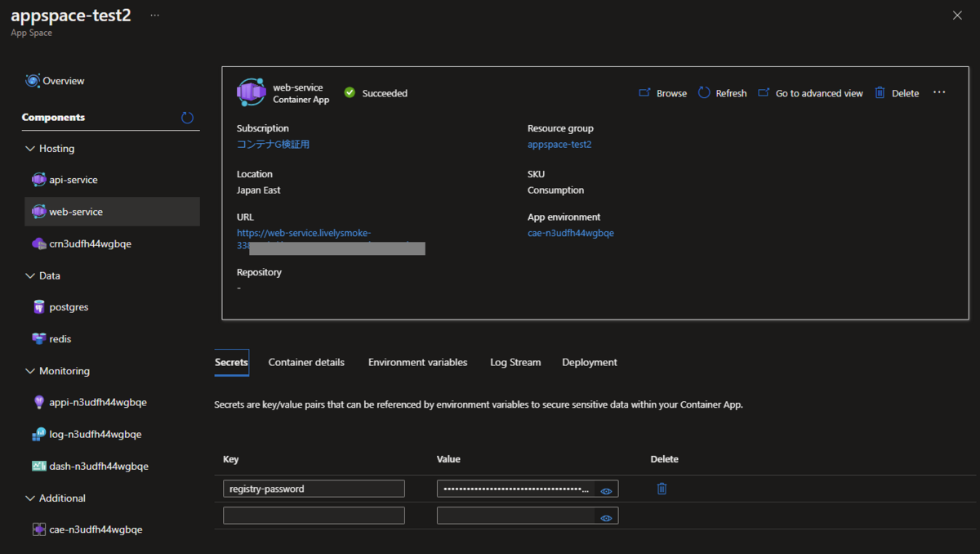Click Browse in the toolbar
This screenshot has width=980, height=554.
(662, 93)
